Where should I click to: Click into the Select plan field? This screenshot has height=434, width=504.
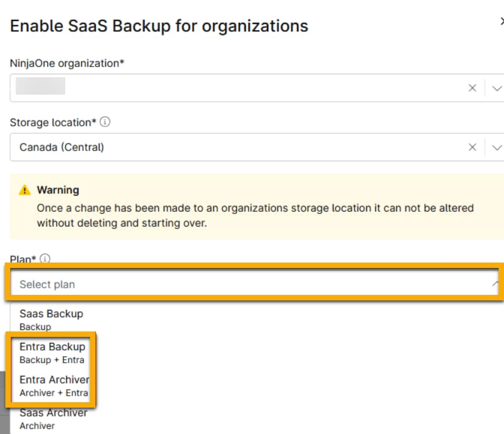pos(240,284)
